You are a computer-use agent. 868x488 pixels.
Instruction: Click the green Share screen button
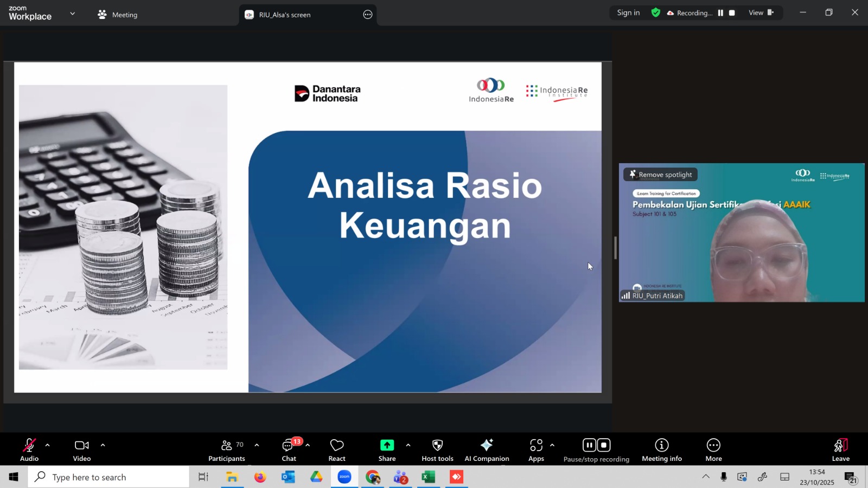pos(387,450)
